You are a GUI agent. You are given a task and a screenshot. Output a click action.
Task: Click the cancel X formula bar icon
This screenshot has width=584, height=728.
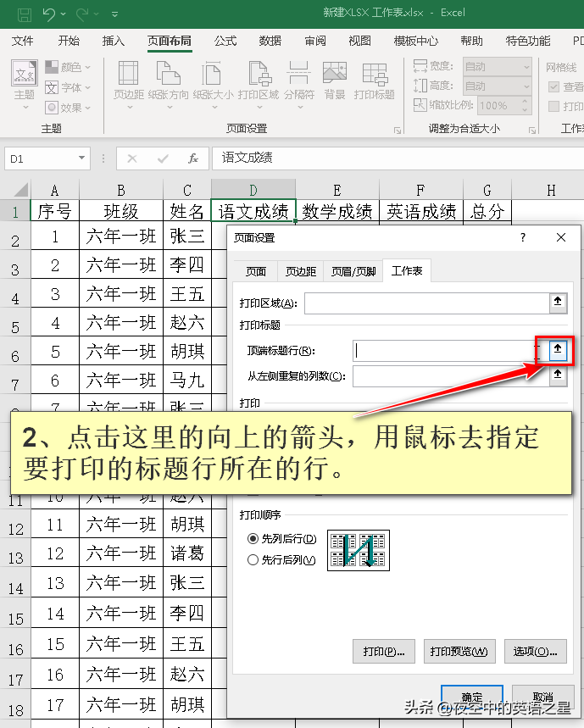point(132,158)
